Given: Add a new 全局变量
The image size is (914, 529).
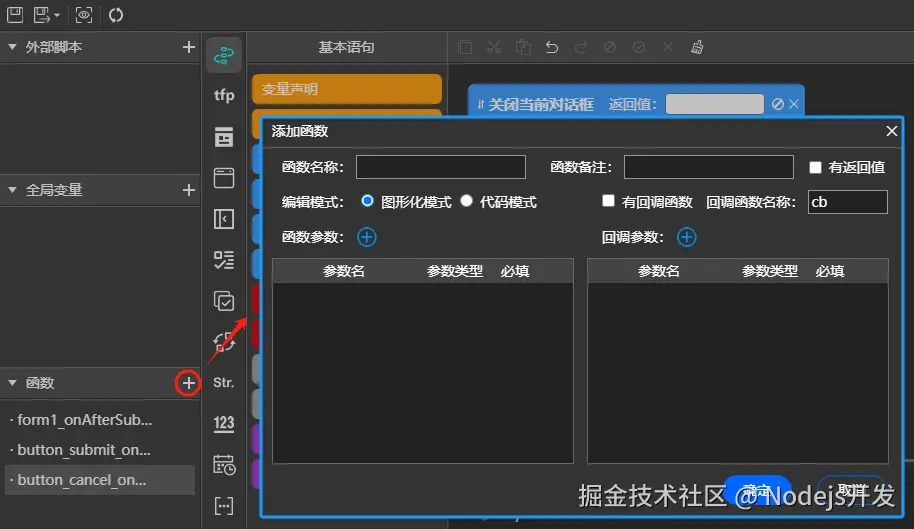Looking at the screenshot, I should point(188,190).
